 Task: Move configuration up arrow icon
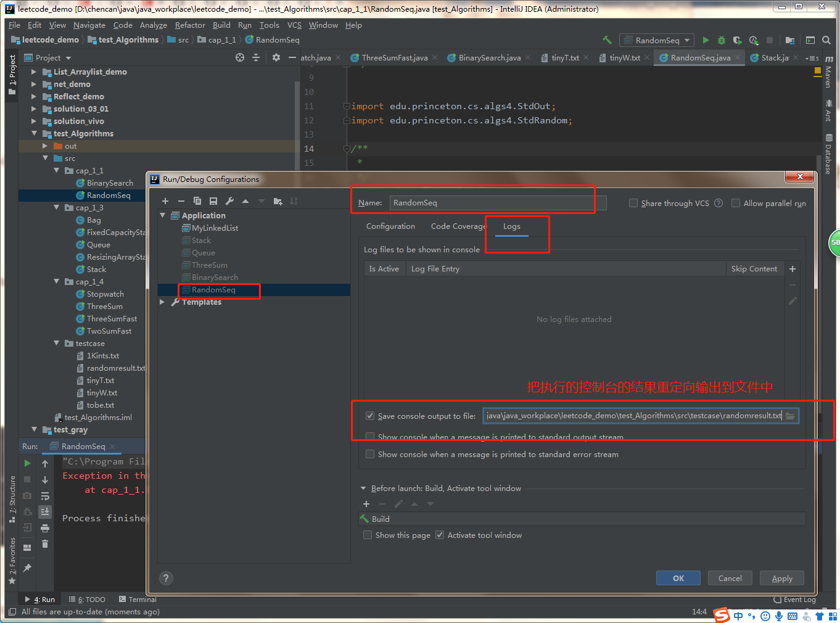click(x=245, y=201)
